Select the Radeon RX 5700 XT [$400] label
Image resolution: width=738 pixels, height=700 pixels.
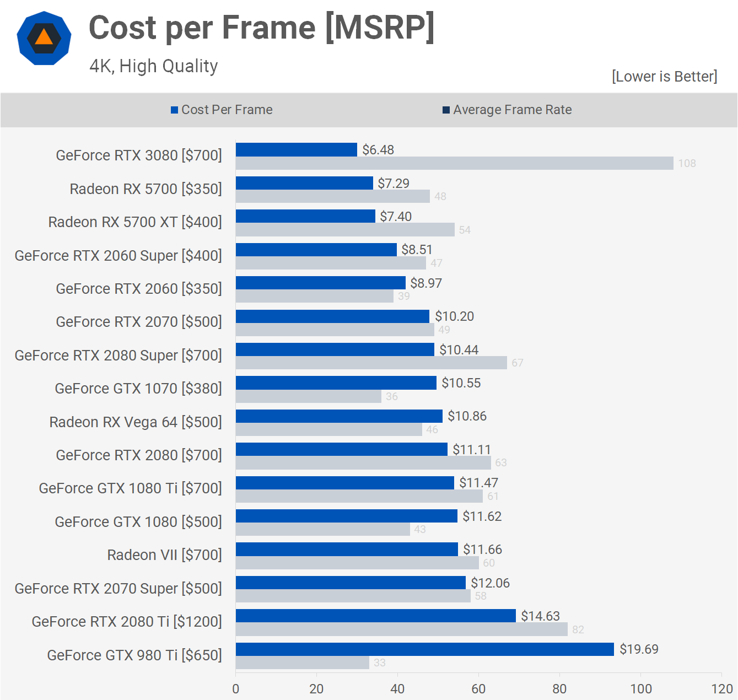coord(135,222)
